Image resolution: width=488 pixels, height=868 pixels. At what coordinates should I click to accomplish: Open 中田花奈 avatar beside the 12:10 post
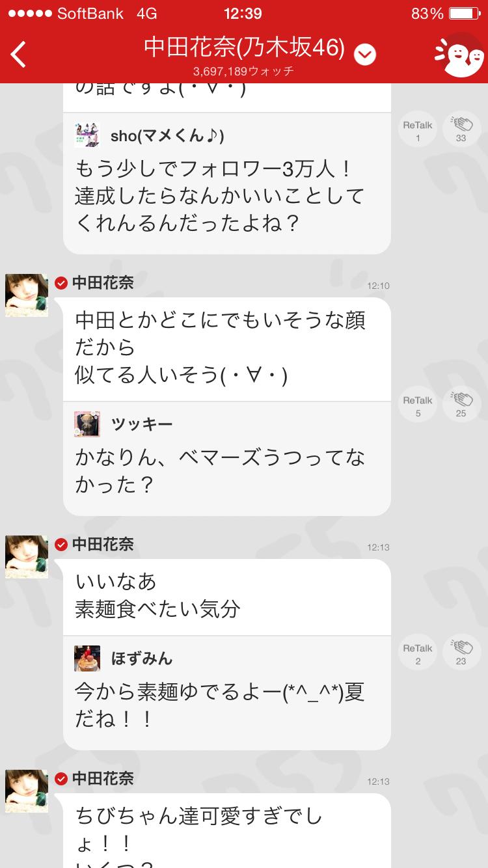tap(27, 295)
